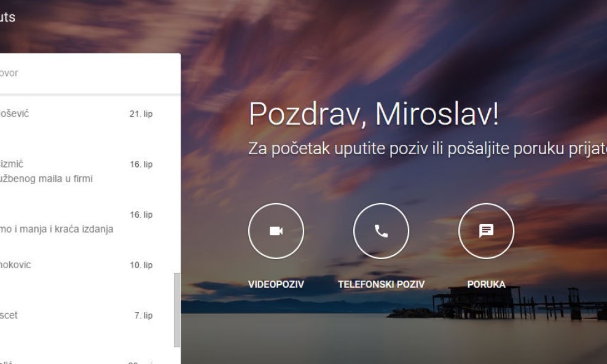Click the Pozdrav, Miroslav! heading
Viewport: 607px width, 364px height.
pos(374,114)
